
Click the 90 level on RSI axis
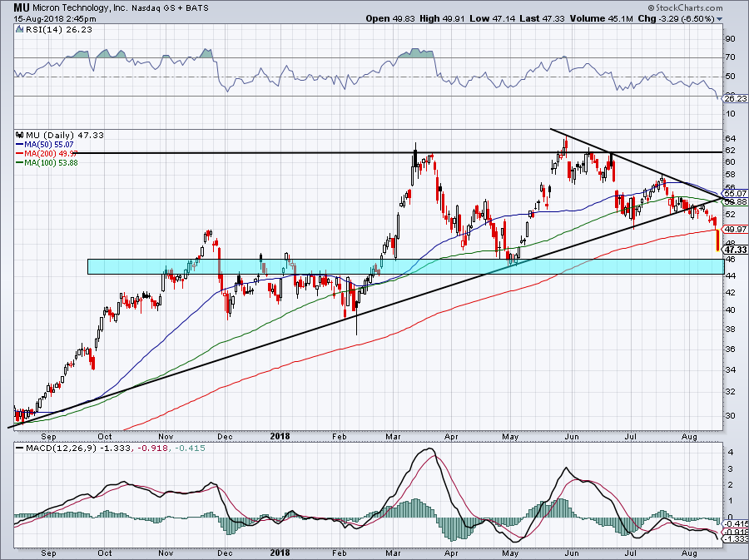pos(731,38)
